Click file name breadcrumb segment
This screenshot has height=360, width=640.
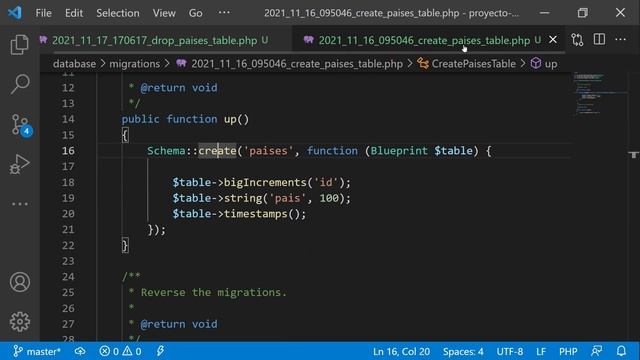[297, 64]
